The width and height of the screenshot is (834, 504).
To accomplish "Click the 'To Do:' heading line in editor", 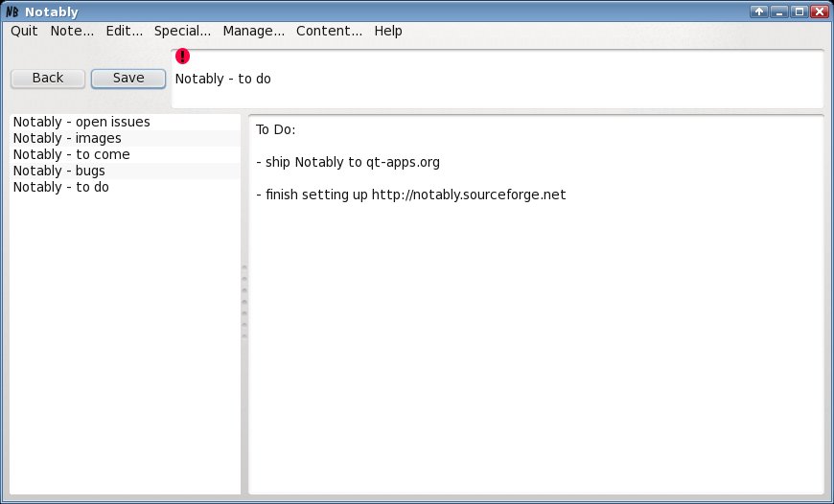I will click(x=275, y=129).
